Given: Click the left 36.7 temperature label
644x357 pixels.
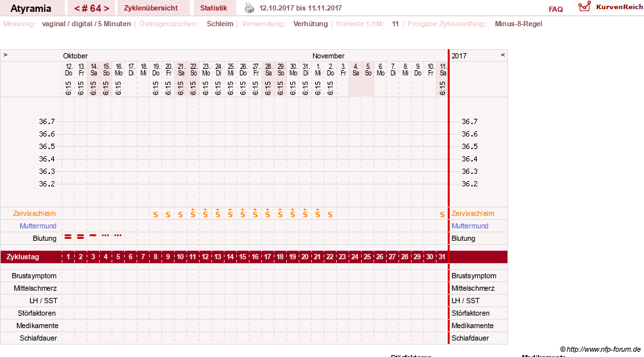Looking at the screenshot, I should 47,121.
